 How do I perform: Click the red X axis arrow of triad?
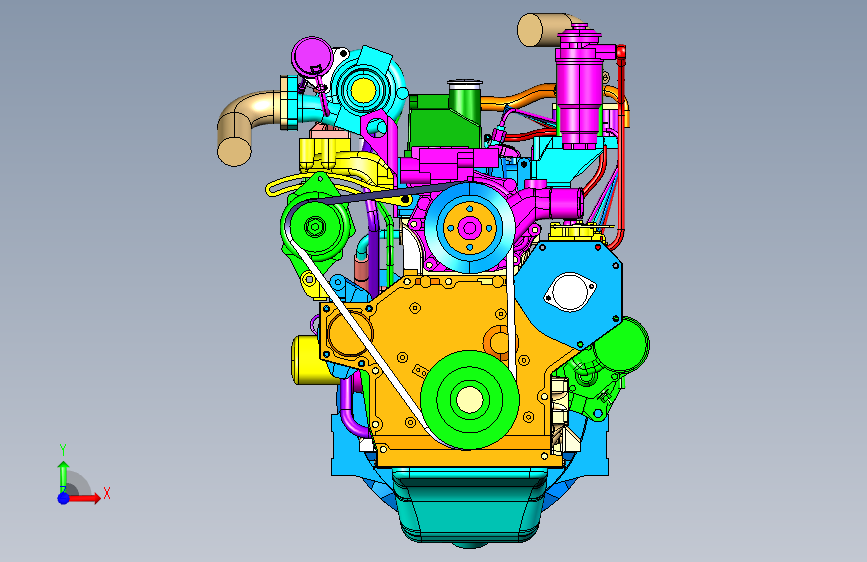coord(84,498)
